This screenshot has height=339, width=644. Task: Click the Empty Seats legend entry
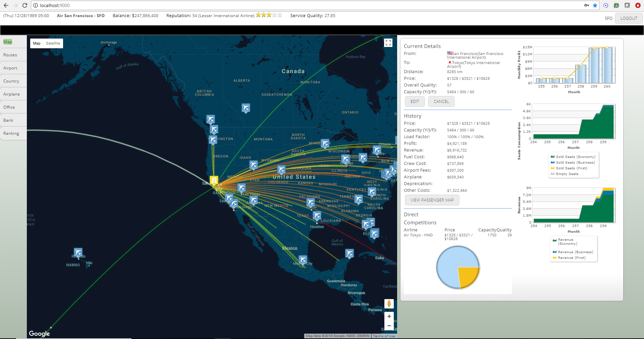pyautogui.click(x=565, y=174)
